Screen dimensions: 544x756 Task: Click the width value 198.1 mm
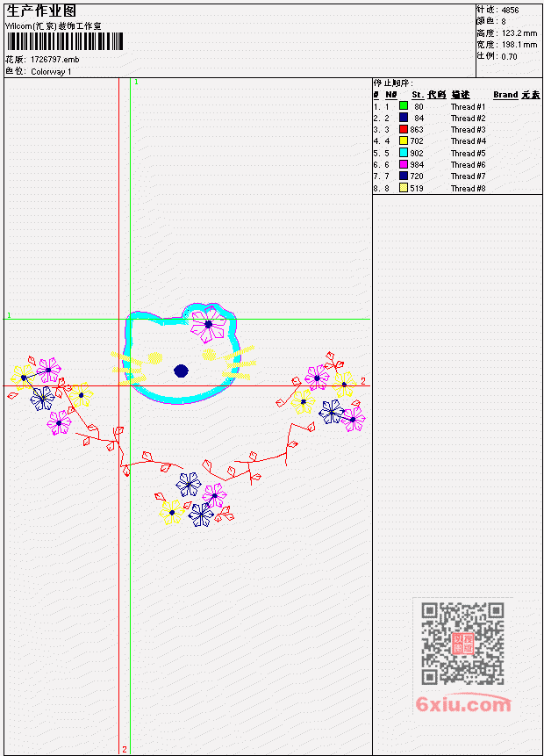coord(519,45)
